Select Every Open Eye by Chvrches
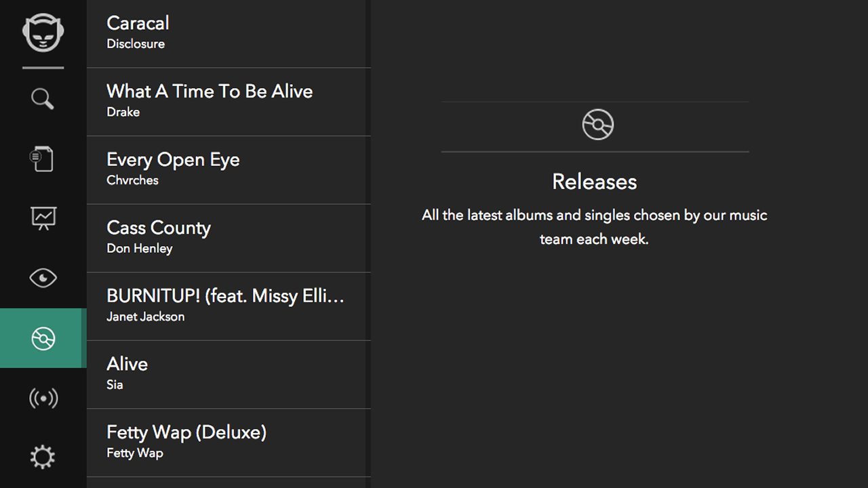 (x=229, y=170)
